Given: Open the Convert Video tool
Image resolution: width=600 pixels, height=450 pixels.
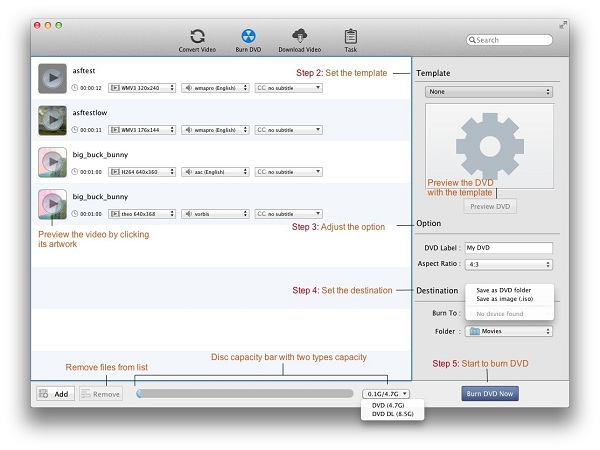Looking at the screenshot, I should click(x=197, y=41).
